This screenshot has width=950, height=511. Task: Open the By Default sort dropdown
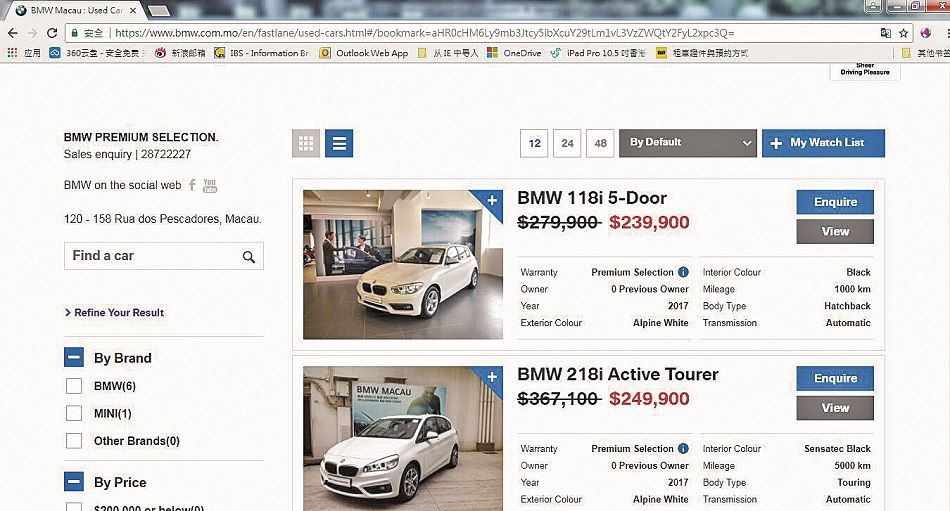pyautogui.click(x=688, y=143)
